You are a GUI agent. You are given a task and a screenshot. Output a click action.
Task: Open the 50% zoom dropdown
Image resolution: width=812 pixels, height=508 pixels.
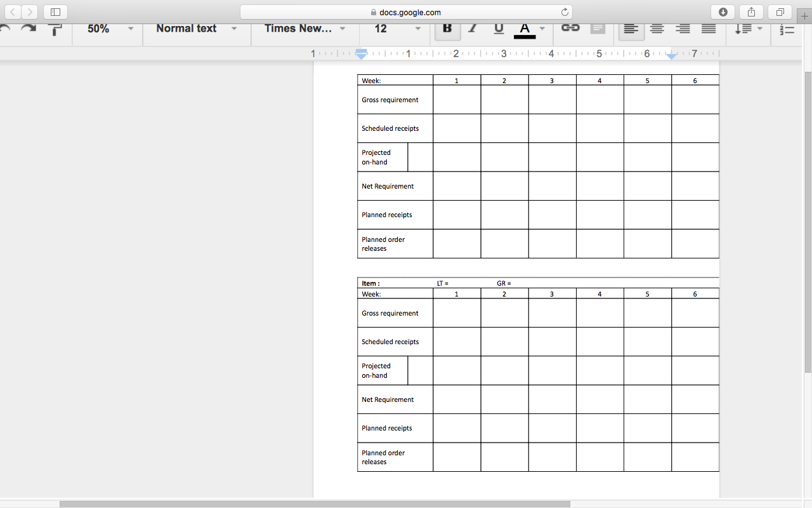point(110,29)
